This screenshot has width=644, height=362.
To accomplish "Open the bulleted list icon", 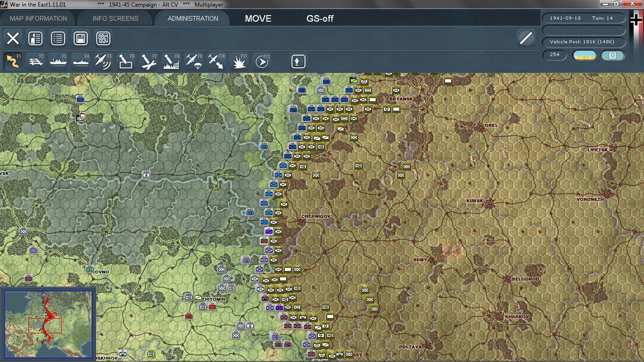I will pyautogui.click(x=58, y=38).
